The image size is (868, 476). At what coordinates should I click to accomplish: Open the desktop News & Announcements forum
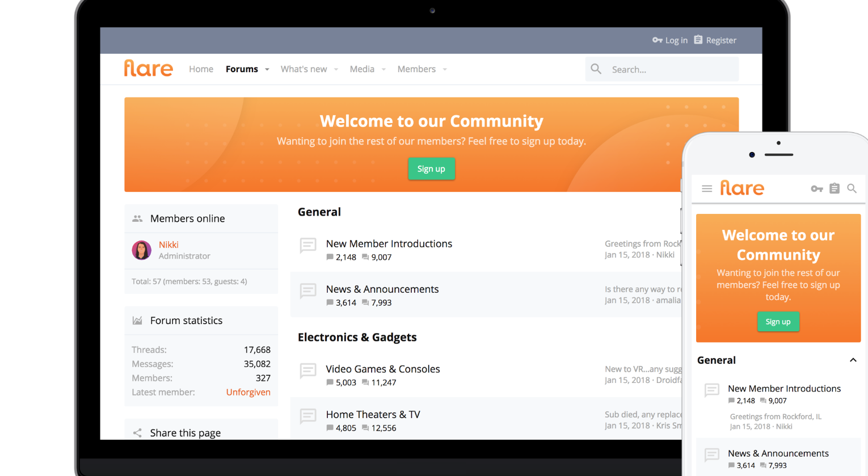[x=382, y=289]
